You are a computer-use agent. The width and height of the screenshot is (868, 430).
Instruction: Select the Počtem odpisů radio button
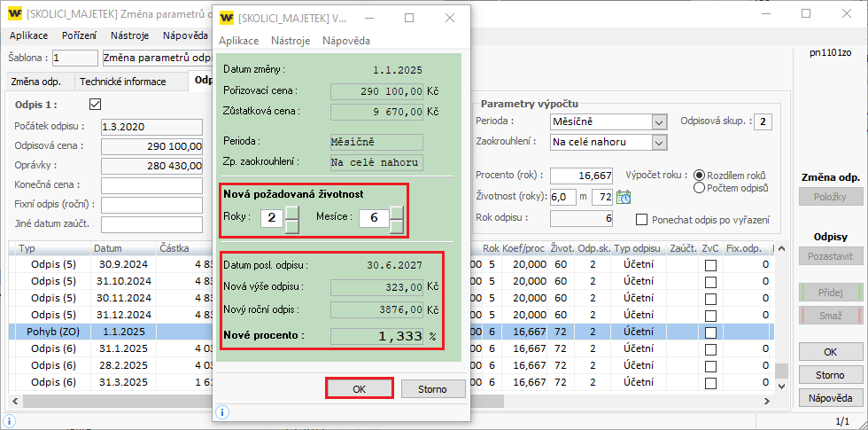tap(700, 188)
